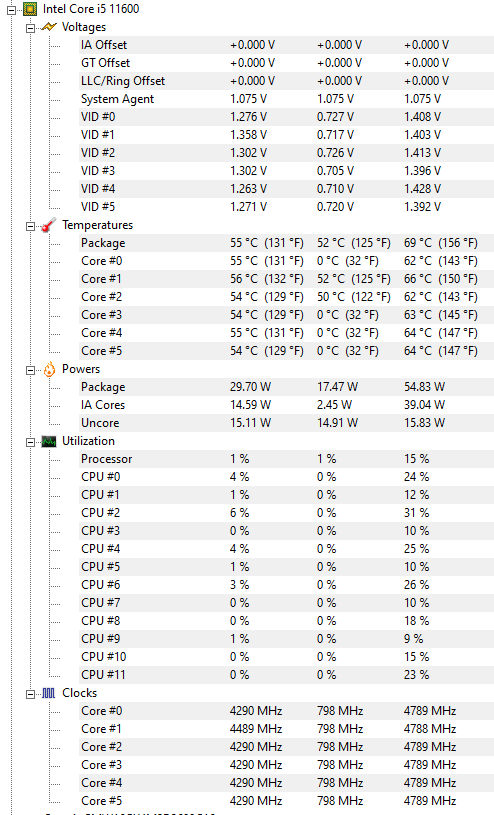This screenshot has height=815, width=494.
Task: Select the IA Cores power row
Action: [286, 404]
